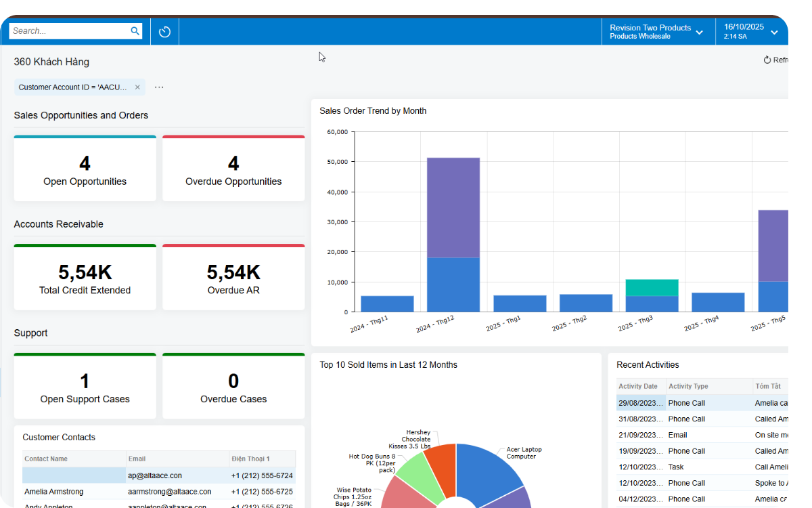Click the 5,54K Overdue AR tile

pyautogui.click(x=233, y=276)
